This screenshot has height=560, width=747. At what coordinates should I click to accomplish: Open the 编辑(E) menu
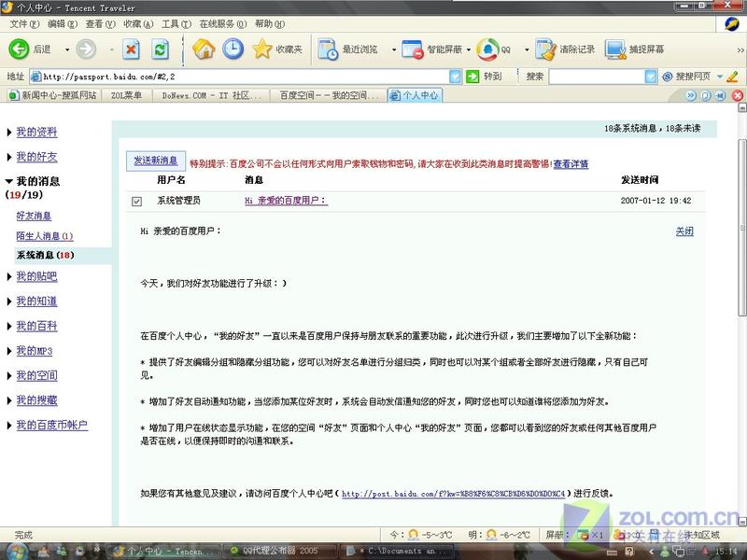63,24
